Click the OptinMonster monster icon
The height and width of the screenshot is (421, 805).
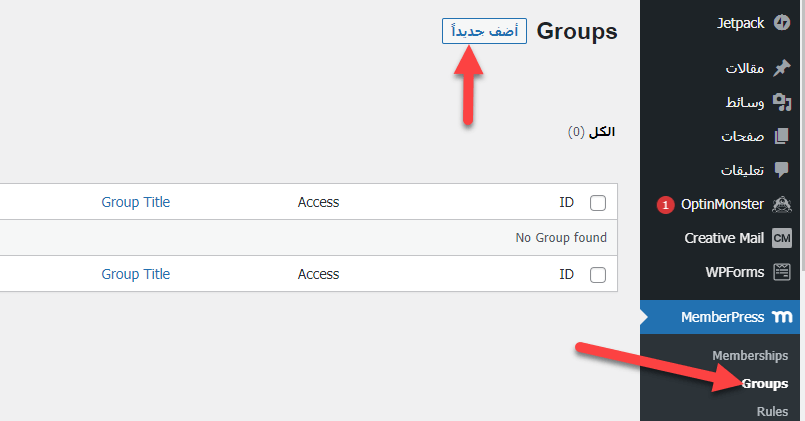click(x=782, y=204)
